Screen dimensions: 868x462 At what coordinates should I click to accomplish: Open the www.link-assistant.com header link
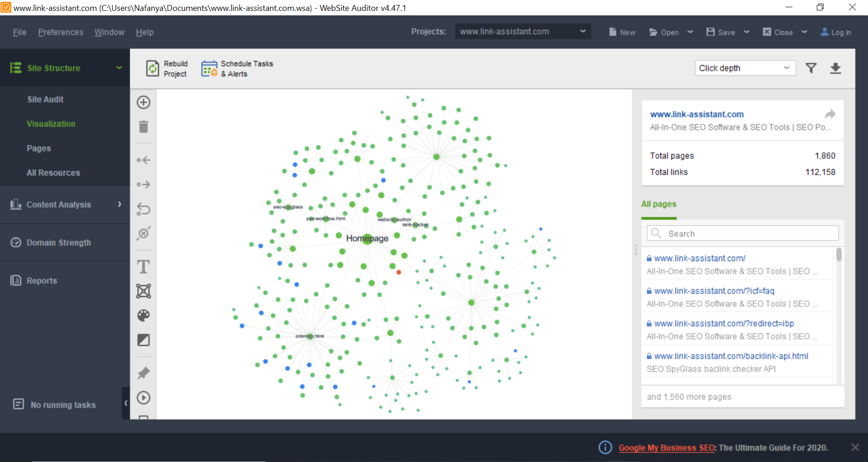[x=697, y=114]
